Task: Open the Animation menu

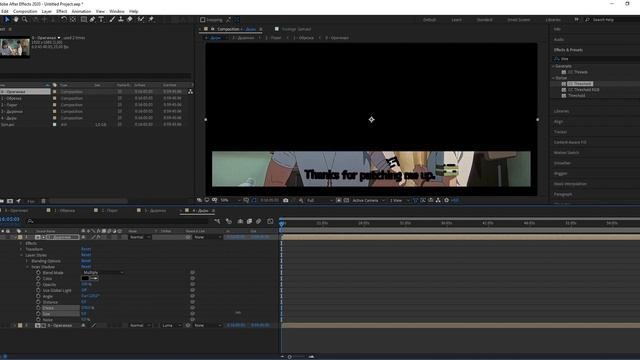Action: (81, 11)
